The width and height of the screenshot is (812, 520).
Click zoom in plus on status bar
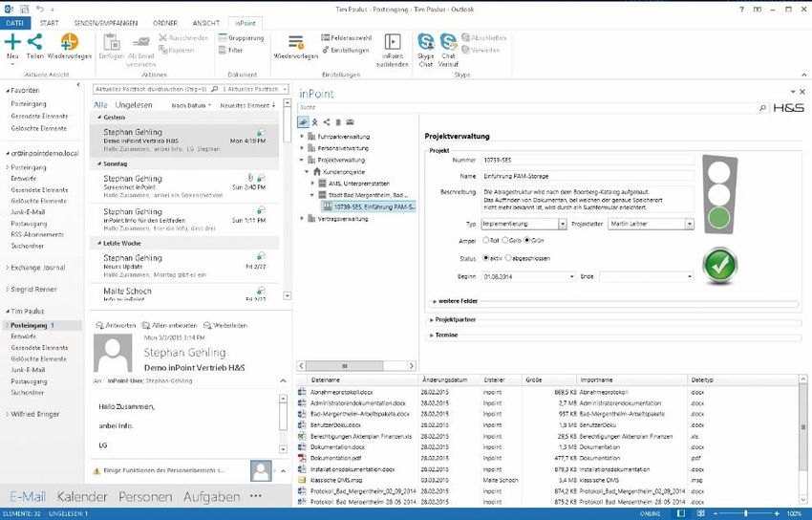pyautogui.click(x=777, y=513)
